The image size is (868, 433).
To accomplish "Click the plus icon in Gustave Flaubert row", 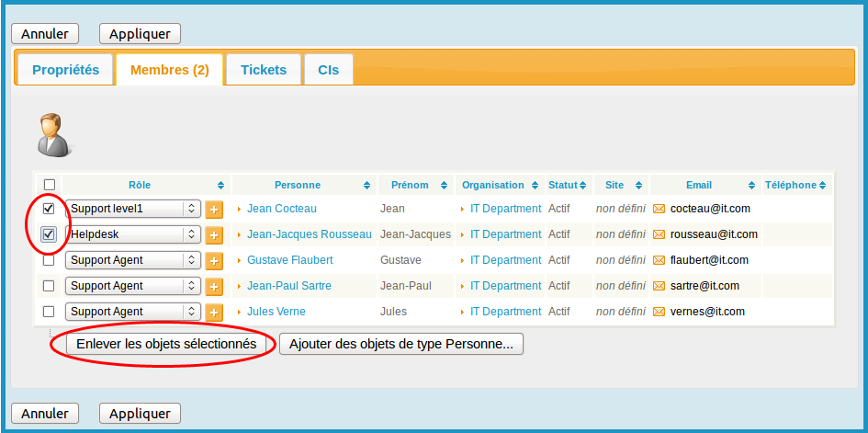I will (214, 261).
